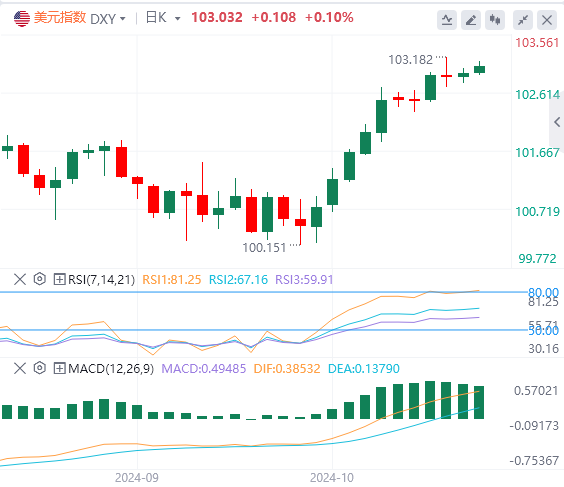Open the DXY symbol dropdown arrow

click(123, 19)
